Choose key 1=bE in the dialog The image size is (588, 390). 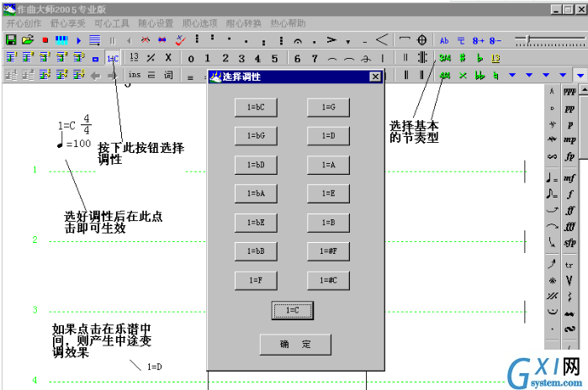tap(256, 223)
